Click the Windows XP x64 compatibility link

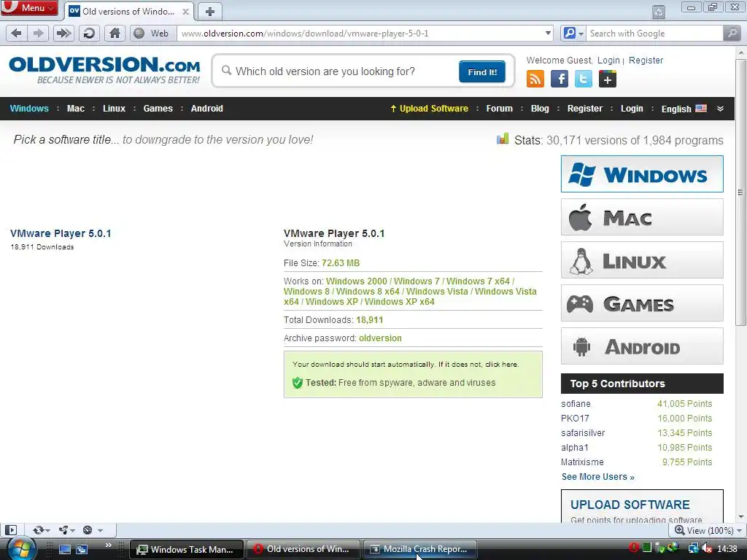(x=399, y=302)
